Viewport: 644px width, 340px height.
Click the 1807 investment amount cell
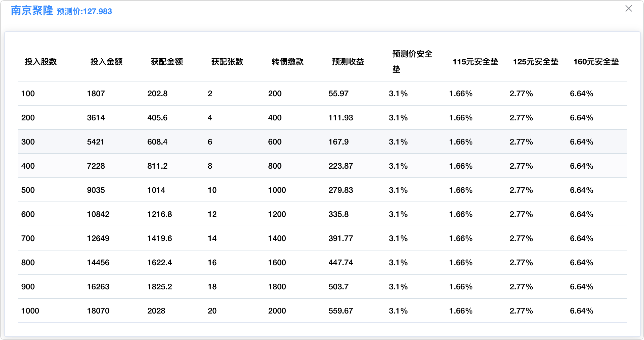pyautogui.click(x=96, y=94)
